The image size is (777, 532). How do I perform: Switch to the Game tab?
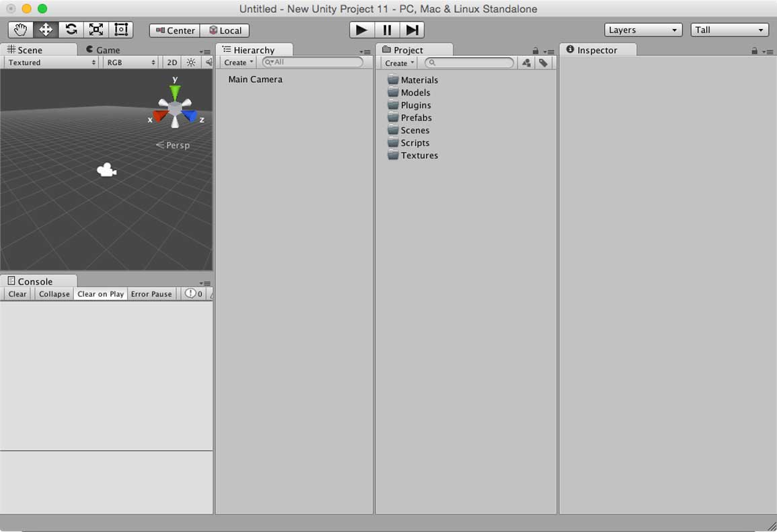click(x=103, y=50)
